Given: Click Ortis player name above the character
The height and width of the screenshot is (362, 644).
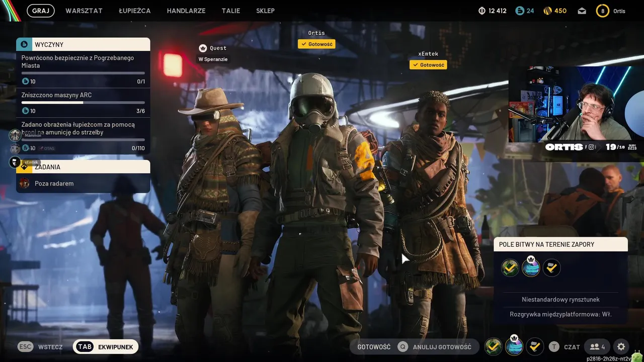Looking at the screenshot, I should point(316,33).
